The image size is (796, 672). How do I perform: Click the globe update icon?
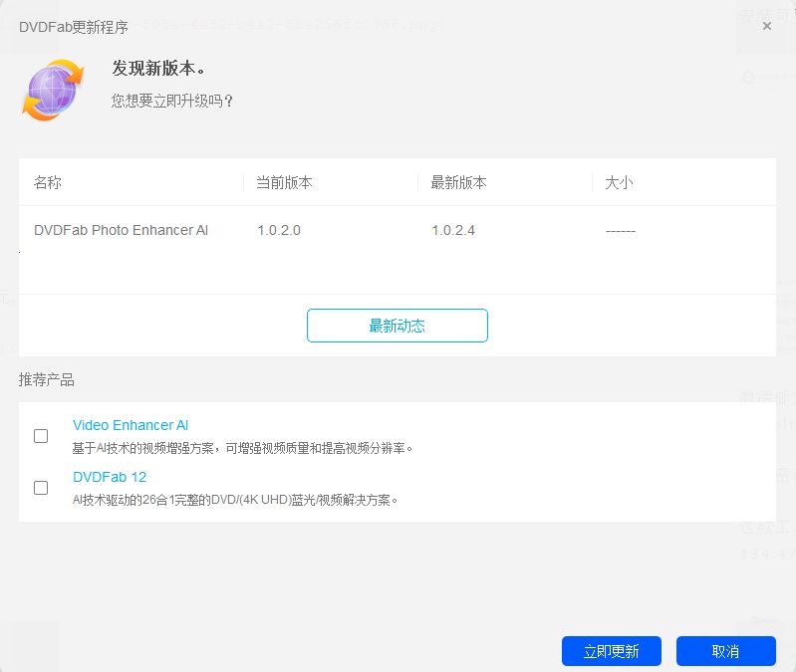(53, 90)
